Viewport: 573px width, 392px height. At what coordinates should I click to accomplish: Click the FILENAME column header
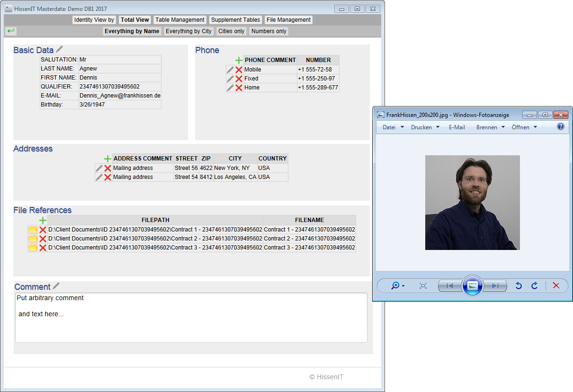tap(310, 220)
